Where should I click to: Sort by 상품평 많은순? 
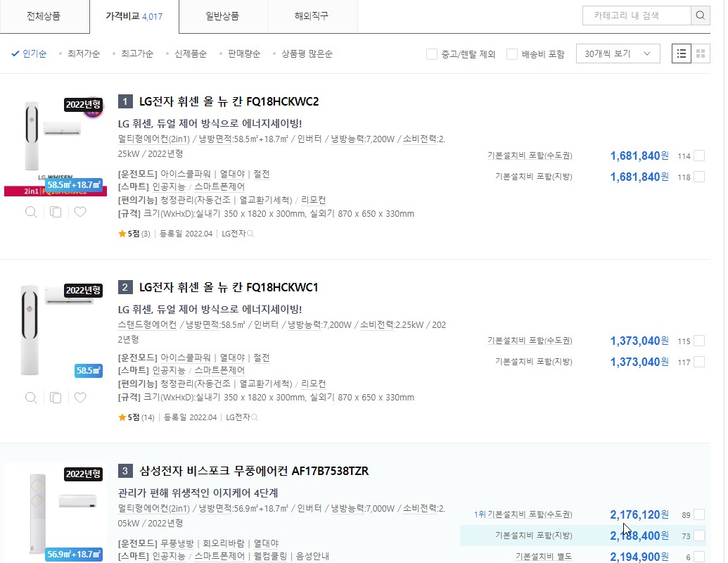[307, 54]
